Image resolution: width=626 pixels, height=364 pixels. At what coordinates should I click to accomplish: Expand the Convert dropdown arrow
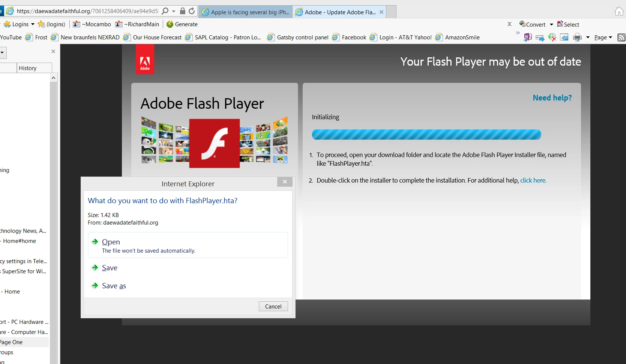coord(551,25)
